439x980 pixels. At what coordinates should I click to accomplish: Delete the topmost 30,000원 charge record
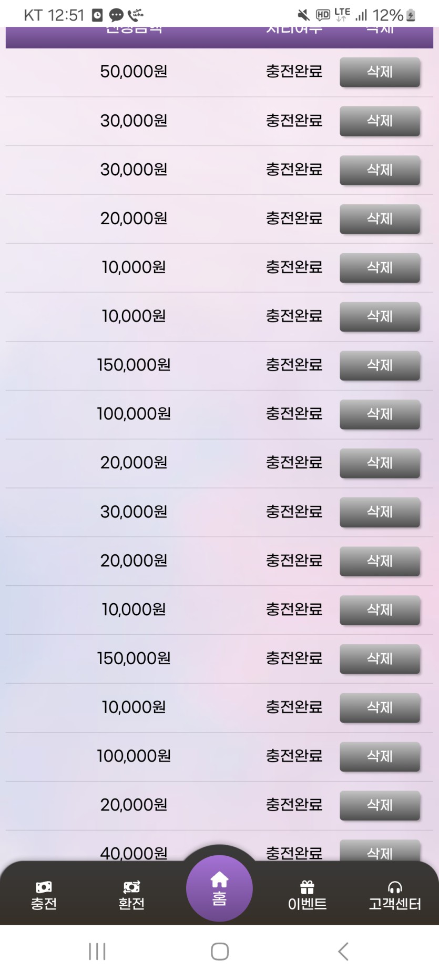point(380,121)
